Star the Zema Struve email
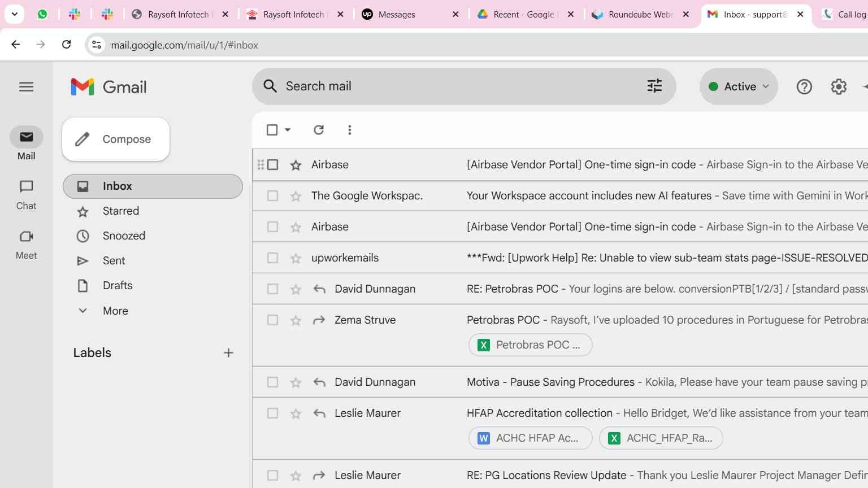868x488 pixels. pos(296,320)
